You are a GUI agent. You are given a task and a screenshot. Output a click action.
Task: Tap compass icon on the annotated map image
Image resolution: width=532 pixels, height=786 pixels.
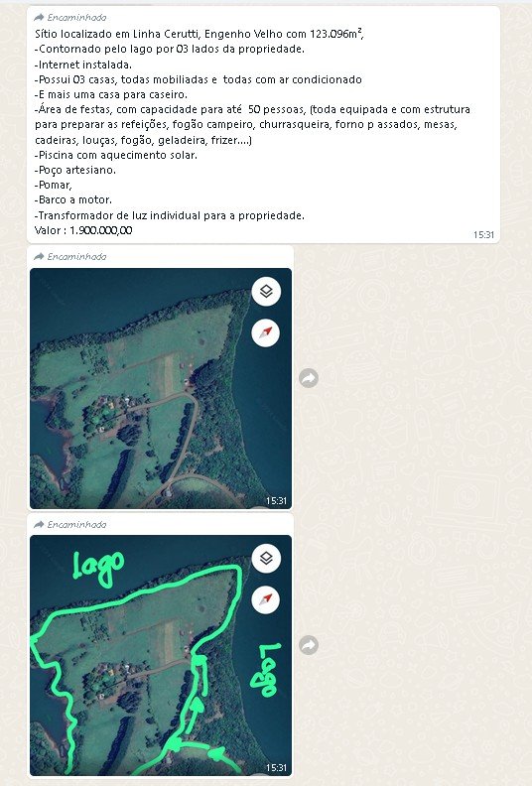(x=266, y=599)
